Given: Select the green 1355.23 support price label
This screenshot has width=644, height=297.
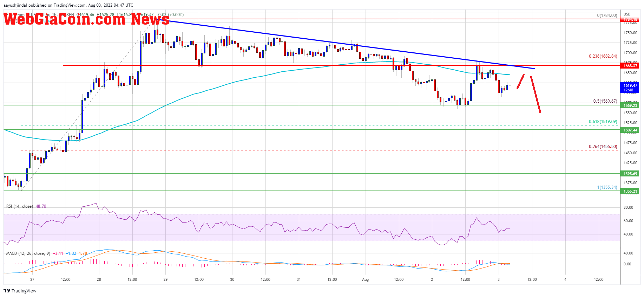Looking at the screenshot, I should click(x=630, y=191).
